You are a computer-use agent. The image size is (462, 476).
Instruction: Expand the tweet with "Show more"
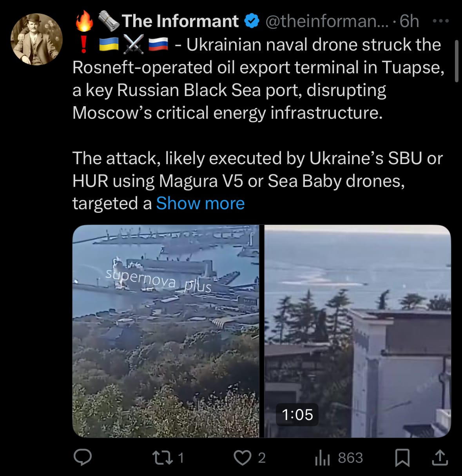click(200, 203)
